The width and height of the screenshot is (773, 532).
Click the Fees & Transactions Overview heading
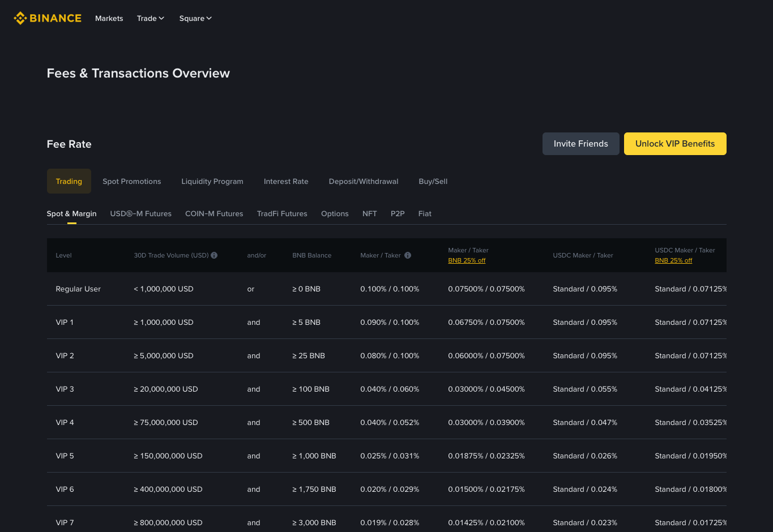click(x=138, y=73)
